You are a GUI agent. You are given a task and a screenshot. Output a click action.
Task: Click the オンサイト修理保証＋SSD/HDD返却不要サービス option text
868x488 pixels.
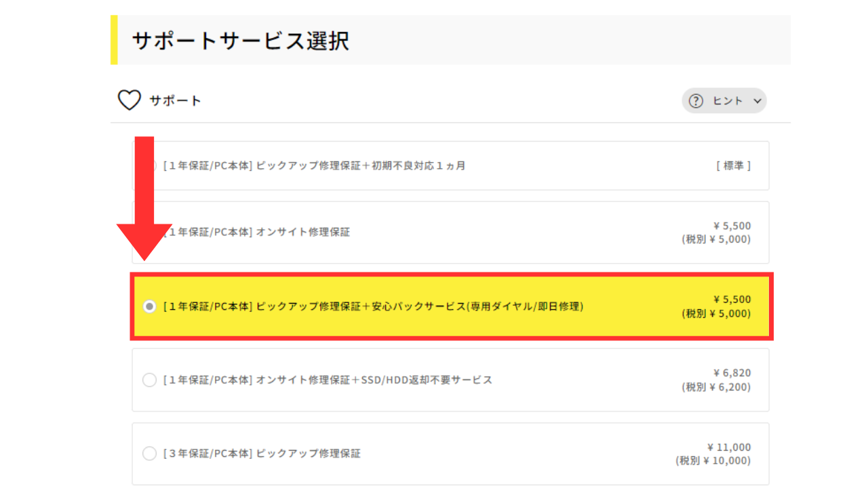point(328,380)
